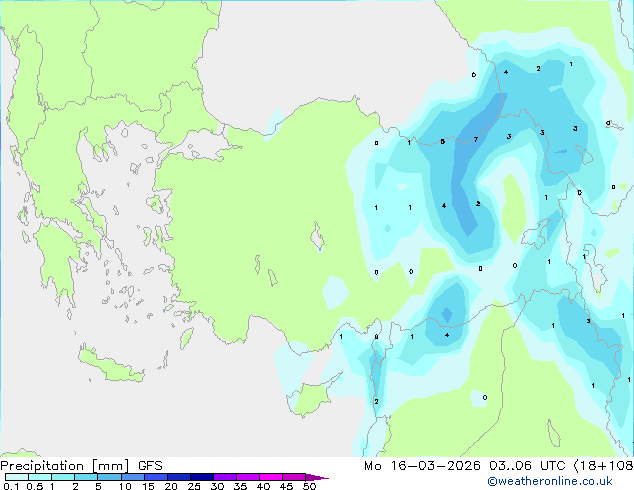Click the 40–45 mm magenta legend swatch

point(271,477)
